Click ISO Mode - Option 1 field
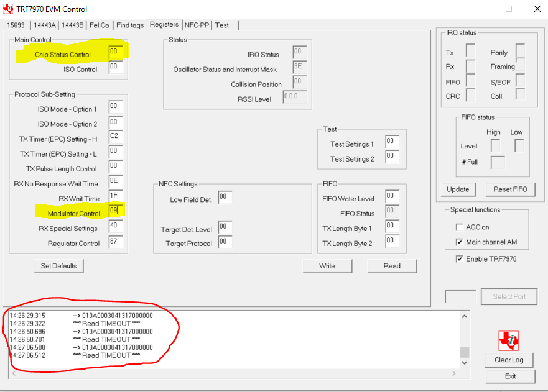The height and width of the screenshot is (392, 548). click(115, 106)
